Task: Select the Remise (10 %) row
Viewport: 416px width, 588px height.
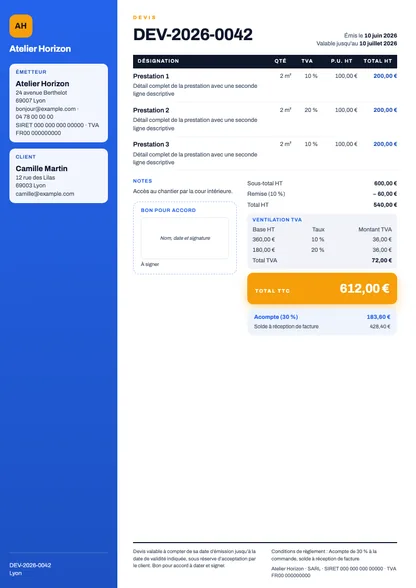Action: 322,194
